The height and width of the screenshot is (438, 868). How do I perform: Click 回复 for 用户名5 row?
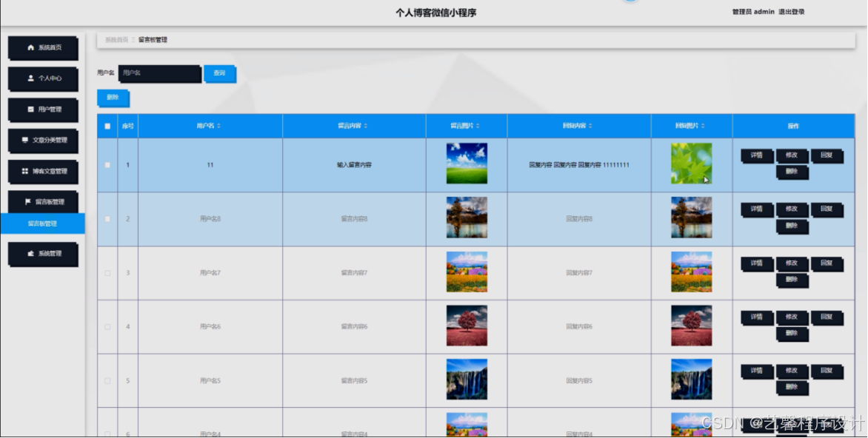[x=827, y=371]
